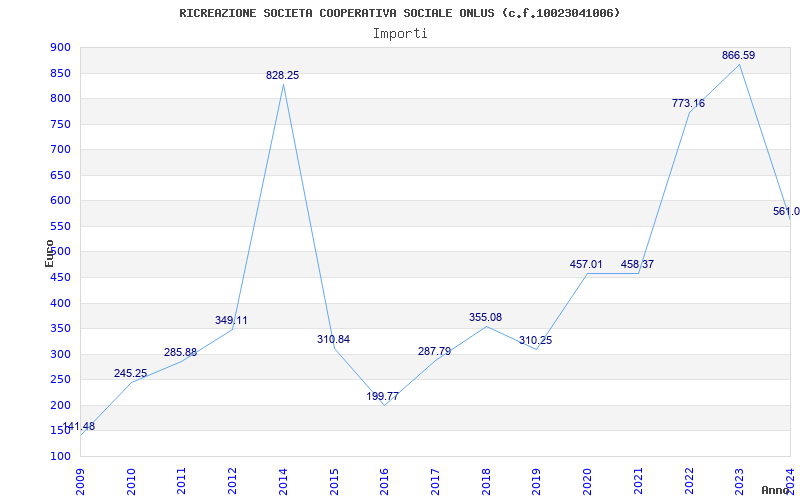
Task: Click the 2022 x-axis label
Action: [688, 482]
